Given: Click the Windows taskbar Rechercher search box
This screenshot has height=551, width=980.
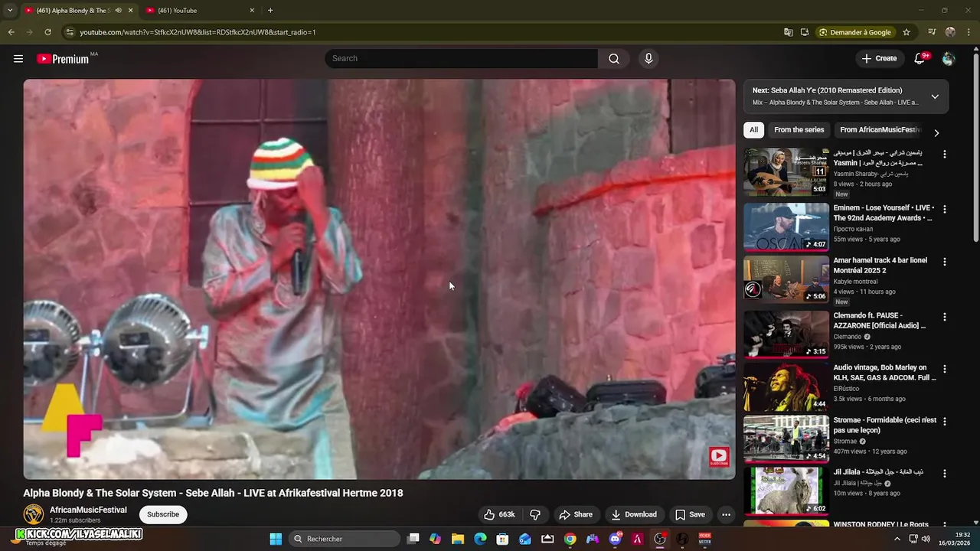Looking at the screenshot, I should [344, 539].
